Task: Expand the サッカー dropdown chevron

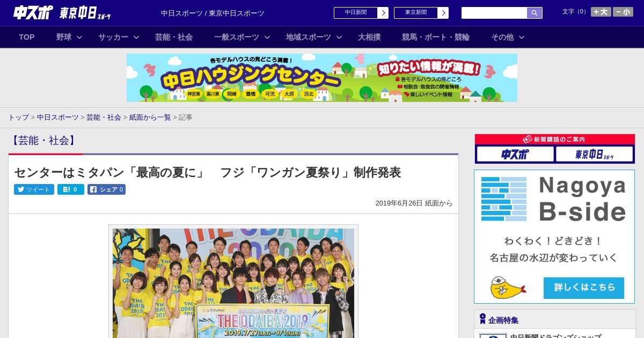Action: 136,38
